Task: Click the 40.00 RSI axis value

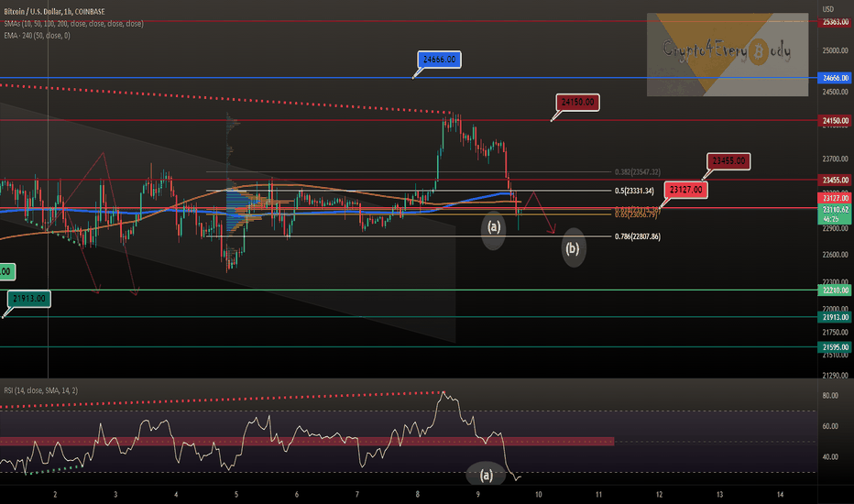Action: pos(830,456)
